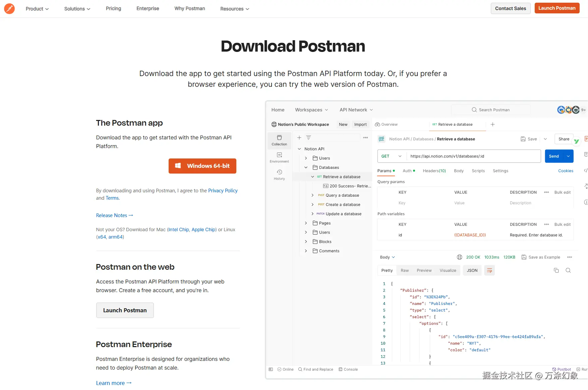Switch to the Scripts tab
Screen dimensions: 588x390
tap(478, 171)
